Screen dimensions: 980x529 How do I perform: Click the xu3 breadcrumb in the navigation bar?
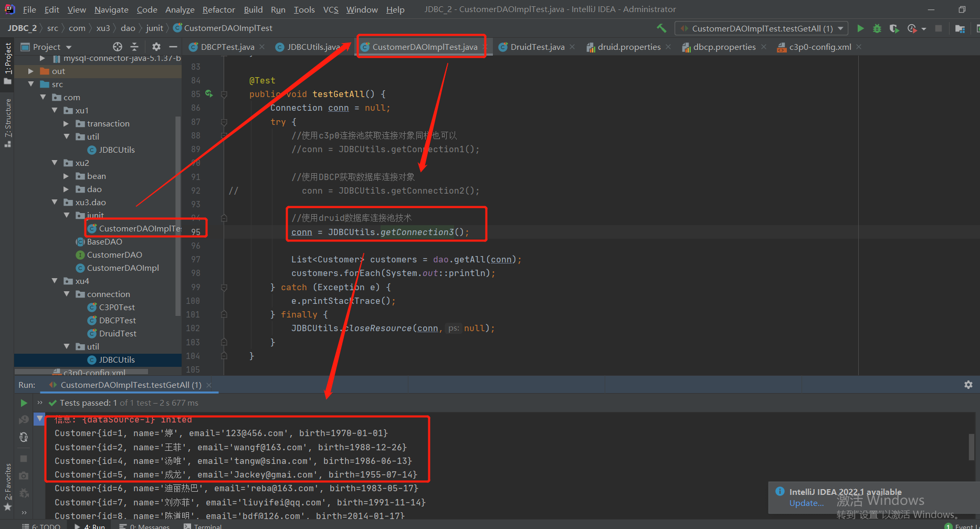[x=103, y=28]
